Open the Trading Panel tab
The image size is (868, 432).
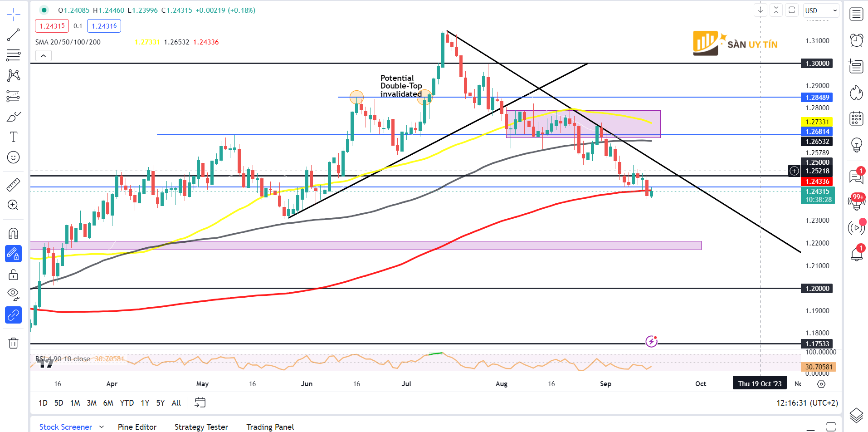coord(270,427)
